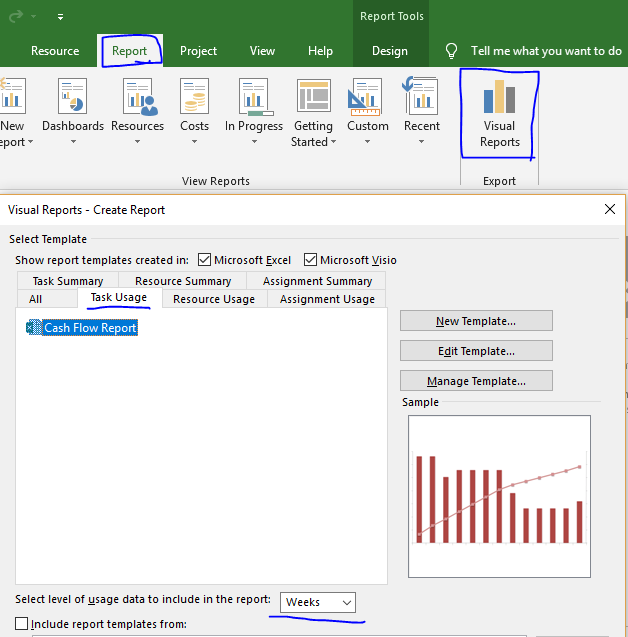Viewport: 628px width, 637px height.
Task: Expand the undo history dropdown arrow
Action: coord(34,17)
